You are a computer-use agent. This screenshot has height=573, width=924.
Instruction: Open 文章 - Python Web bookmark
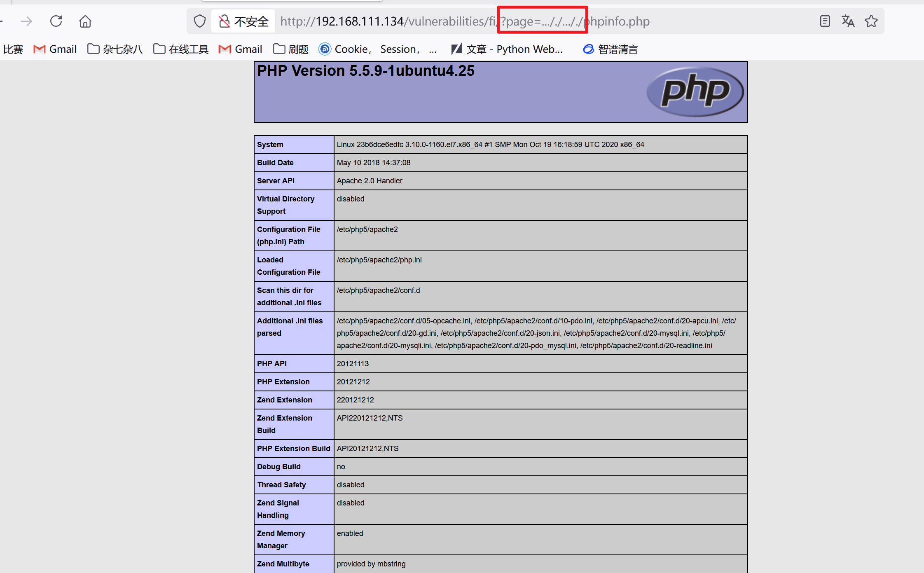click(507, 49)
